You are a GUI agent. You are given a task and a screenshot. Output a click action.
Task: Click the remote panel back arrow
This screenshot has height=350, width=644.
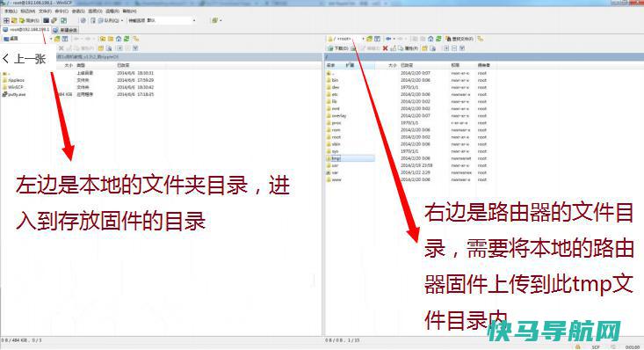coord(388,39)
